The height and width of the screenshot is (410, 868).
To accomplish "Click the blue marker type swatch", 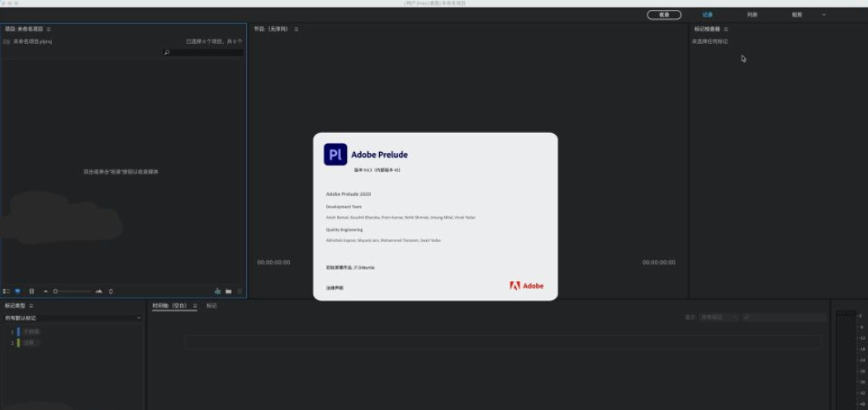I will tap(18, 331).
